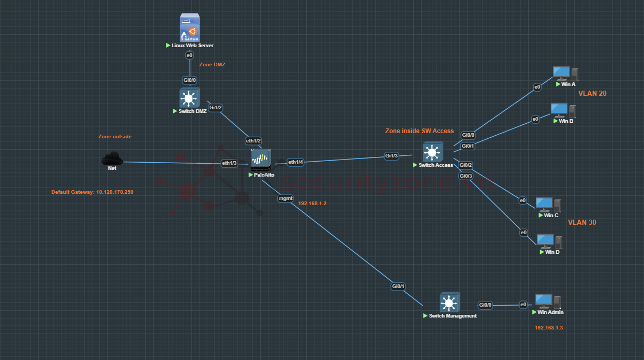Click the Win B computer icon

(562, 110)
